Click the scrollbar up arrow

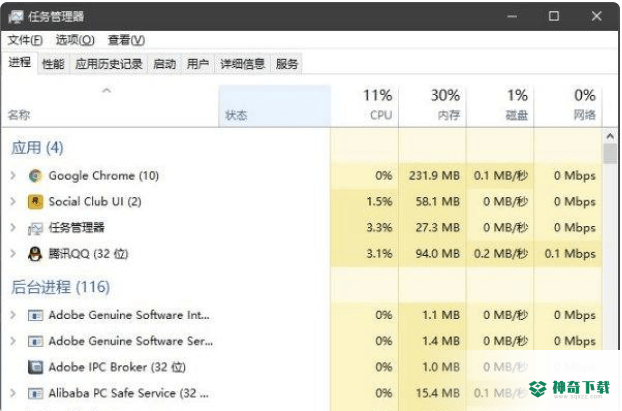(x=610, y=136)
